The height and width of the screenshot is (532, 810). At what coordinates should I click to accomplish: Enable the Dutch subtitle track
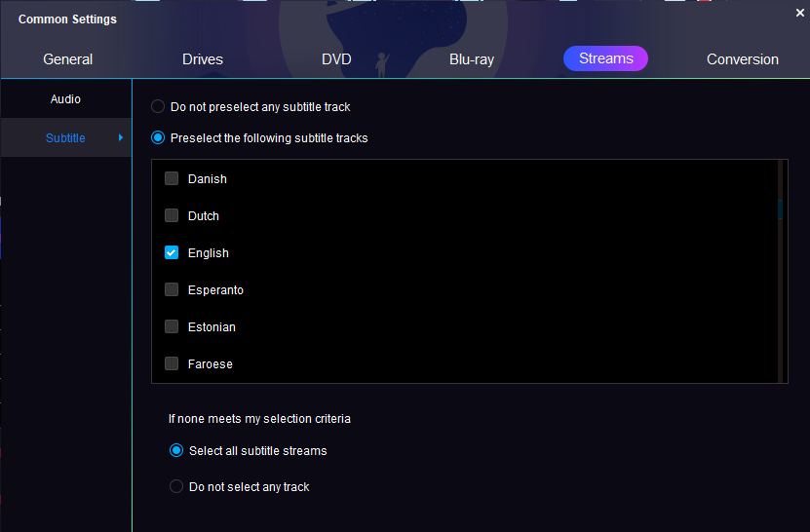pos(172,216)
